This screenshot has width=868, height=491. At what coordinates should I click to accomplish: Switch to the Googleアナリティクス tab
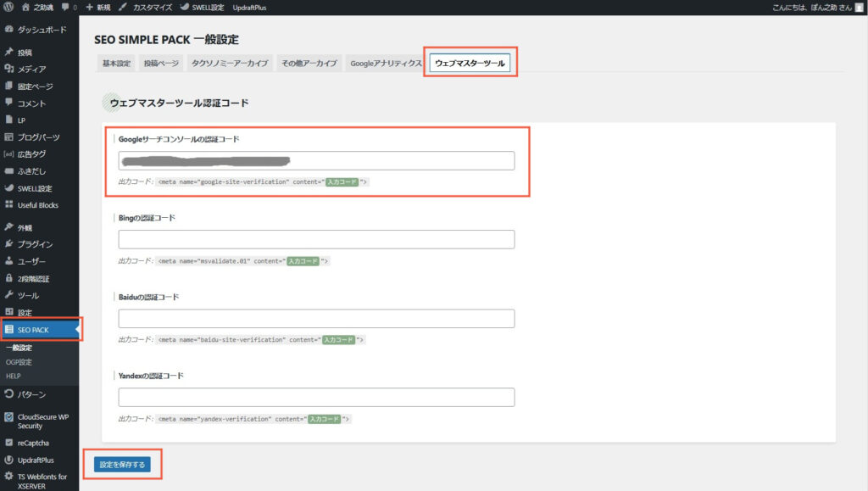coord(383,64)
